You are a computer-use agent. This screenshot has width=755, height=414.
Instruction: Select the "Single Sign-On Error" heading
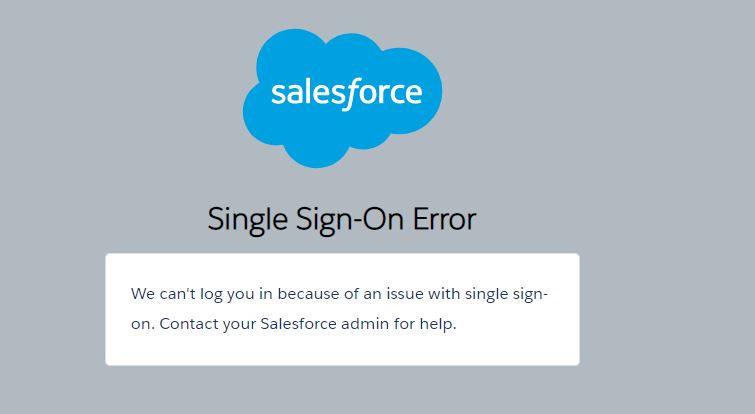(342, 219)
